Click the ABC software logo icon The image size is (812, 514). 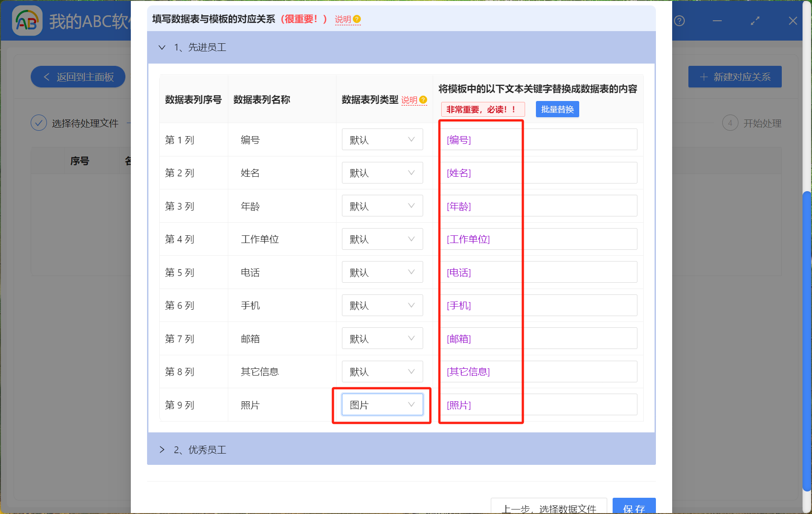pos(27,21)
